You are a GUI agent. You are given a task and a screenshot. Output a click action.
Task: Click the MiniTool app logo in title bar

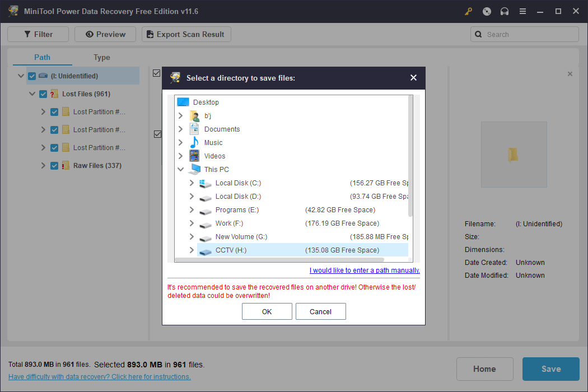point(13,11)
